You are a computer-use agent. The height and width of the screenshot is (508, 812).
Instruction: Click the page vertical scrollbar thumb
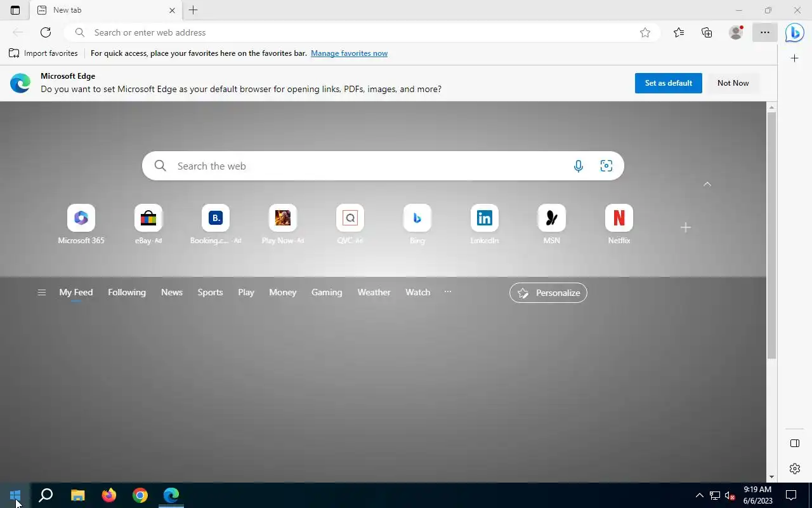click(x=771, y=236)
